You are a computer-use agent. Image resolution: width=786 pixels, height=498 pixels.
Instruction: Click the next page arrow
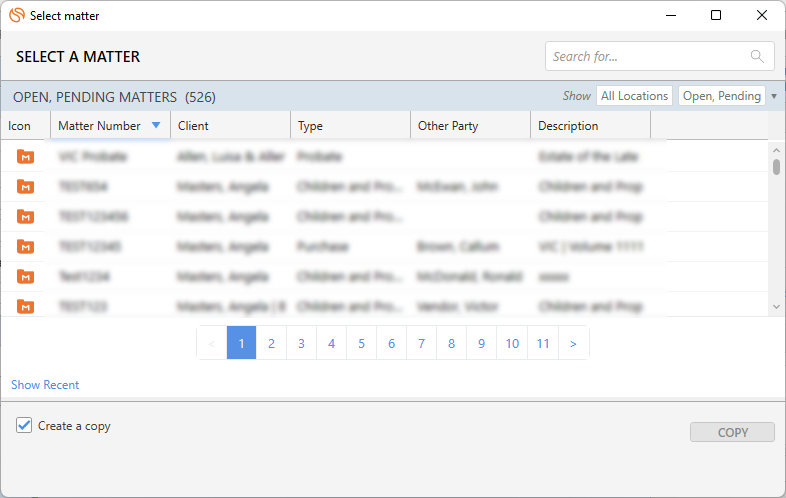click(573, 343)
